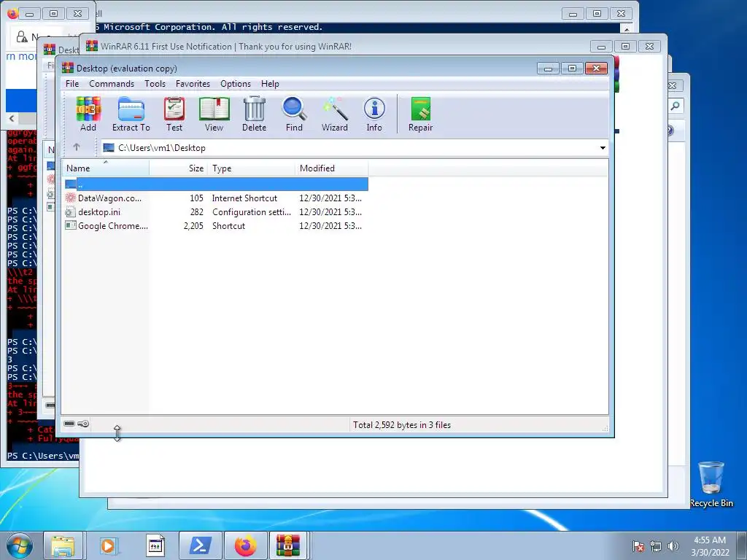The image size is (747, 560).
Task: Click the size value 2,205
Action: pos(193,226)
